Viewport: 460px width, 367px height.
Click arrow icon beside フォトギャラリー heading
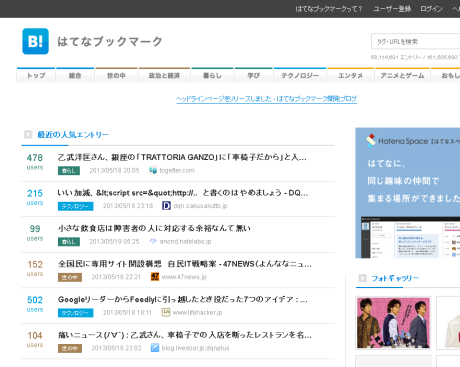tap(363, 278)
